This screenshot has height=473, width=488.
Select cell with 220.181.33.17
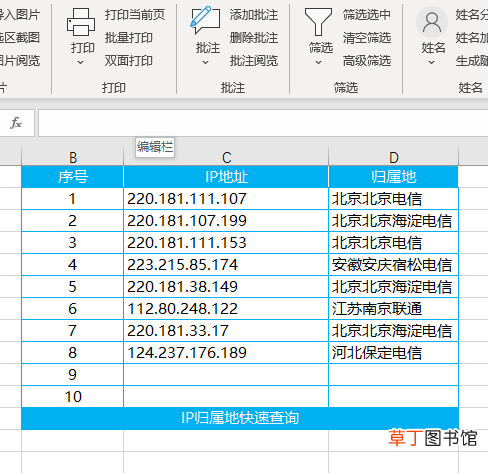[x=226, y=331]
